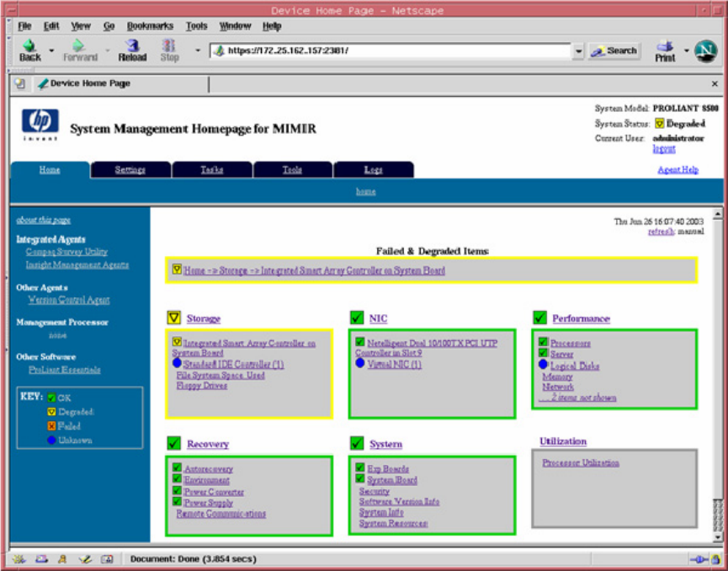Click the Back navigation icon
Image resolution: width=728 pixels, height=571 pixels.
point(29,46)
